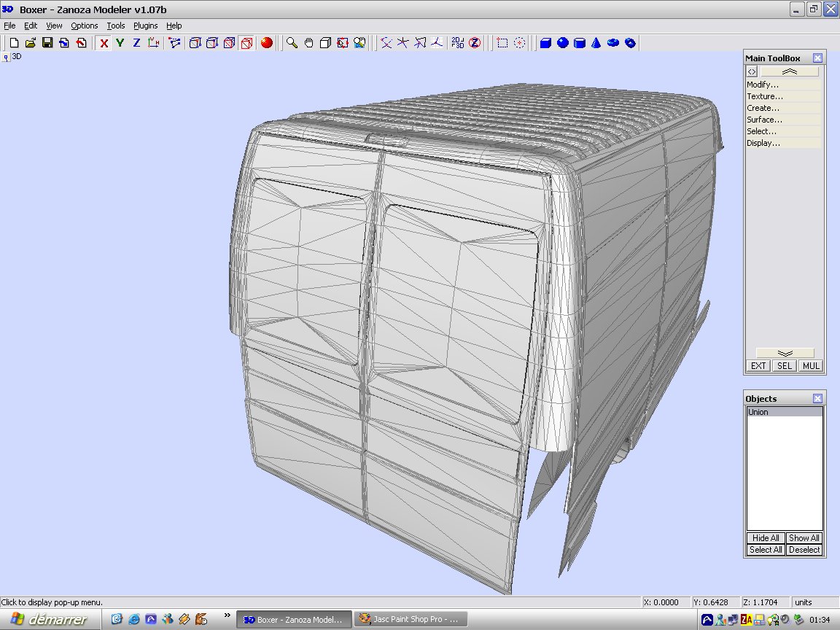Viewport: 840px width, 630px height.
Task: Click the Hide All button
Action: pos(766,538)
